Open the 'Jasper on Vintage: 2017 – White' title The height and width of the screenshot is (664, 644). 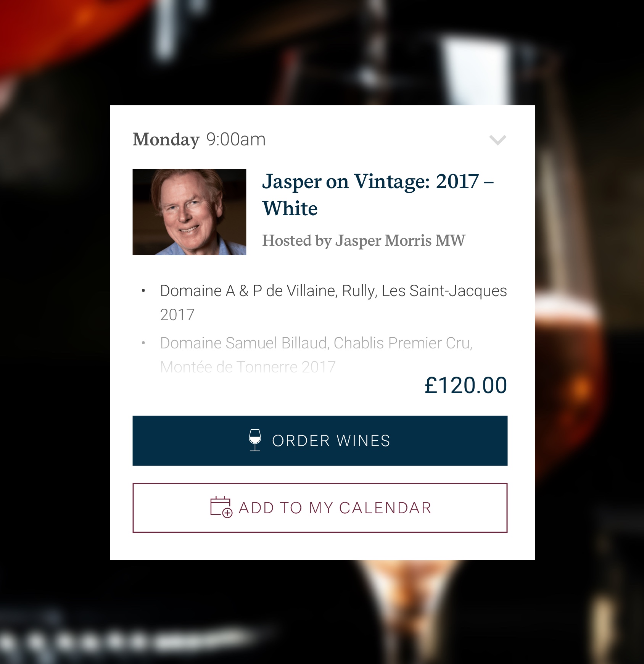coord(378,195)
